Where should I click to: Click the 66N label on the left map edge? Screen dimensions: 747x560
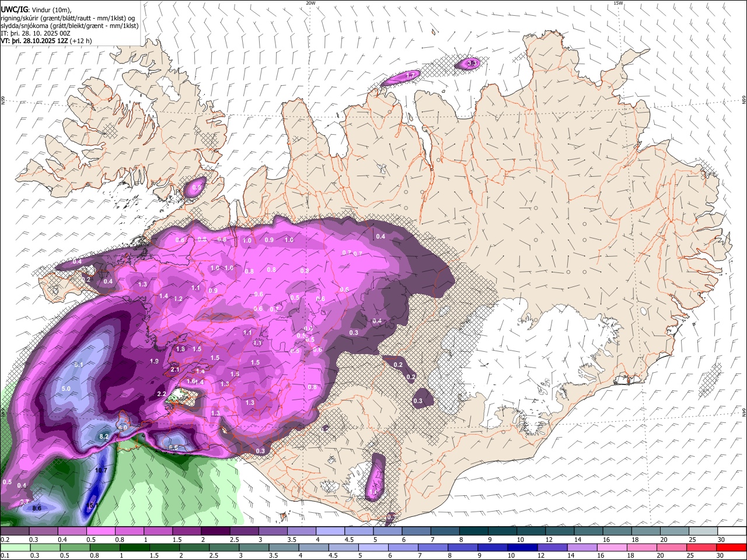pos(3,101)
